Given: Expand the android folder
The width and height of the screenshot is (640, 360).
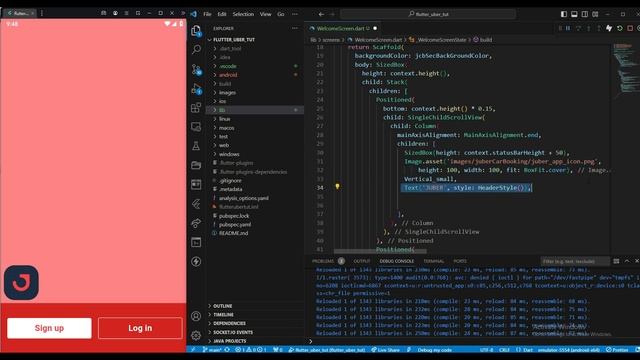Looking at the screenshot, I should tap(228, 75).
